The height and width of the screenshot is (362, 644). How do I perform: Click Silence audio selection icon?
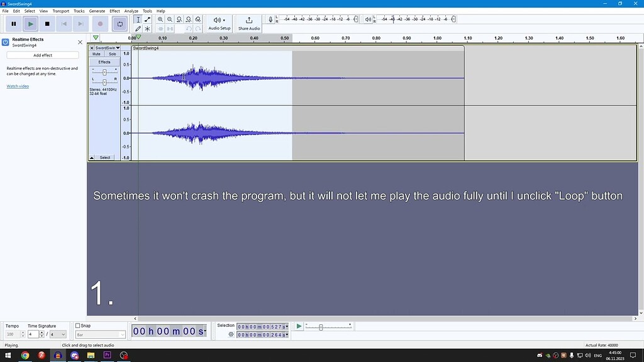170,29
